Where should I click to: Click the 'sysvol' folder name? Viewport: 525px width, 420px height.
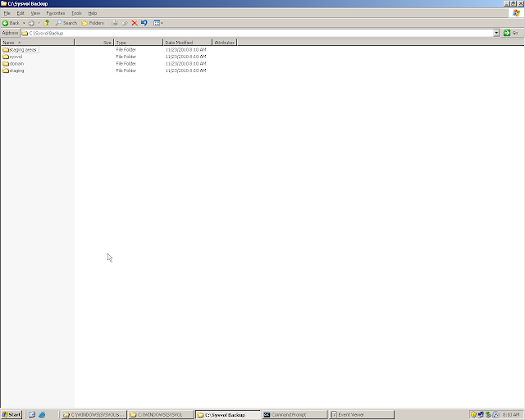(16, 57)
